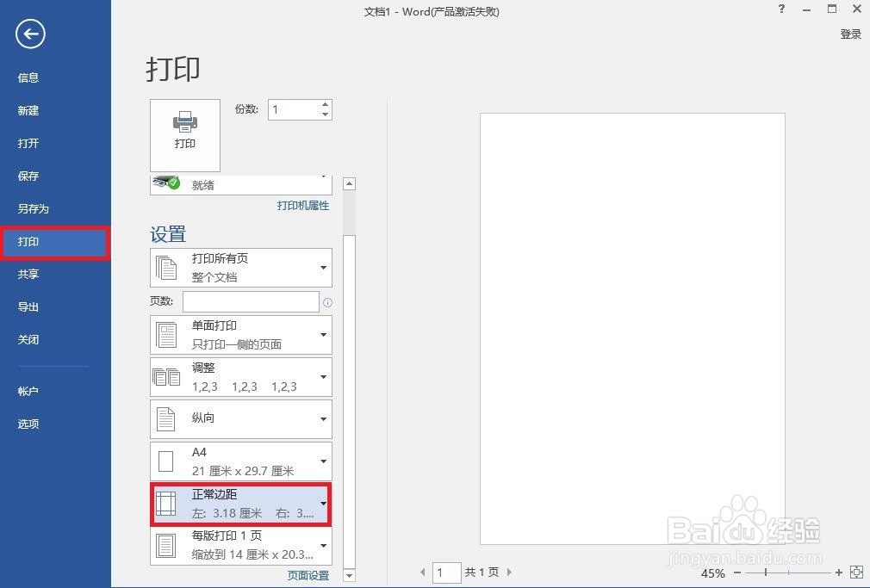Choose Close (关闭) in sidebar
Screen dimensions: 870x588
point(28,339)
